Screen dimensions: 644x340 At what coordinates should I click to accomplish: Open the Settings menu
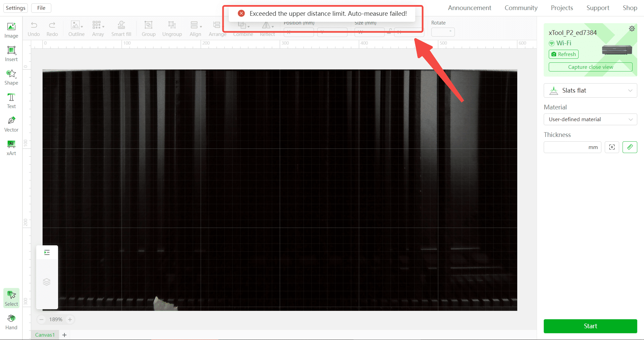pos(16,8)
